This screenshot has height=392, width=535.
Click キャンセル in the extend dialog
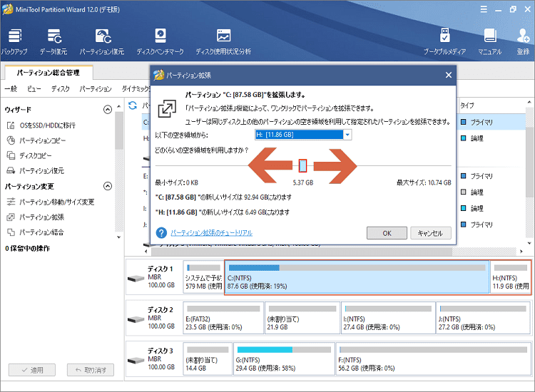tap(431, 233)
